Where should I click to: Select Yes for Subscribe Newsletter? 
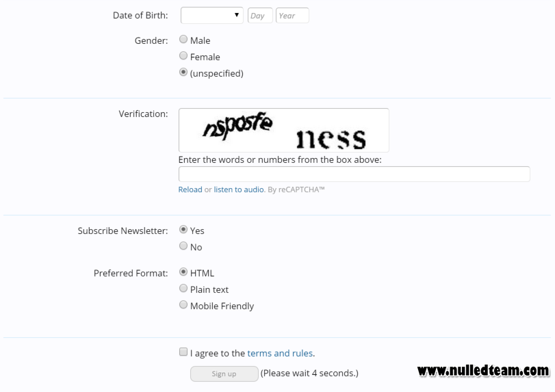183,230
